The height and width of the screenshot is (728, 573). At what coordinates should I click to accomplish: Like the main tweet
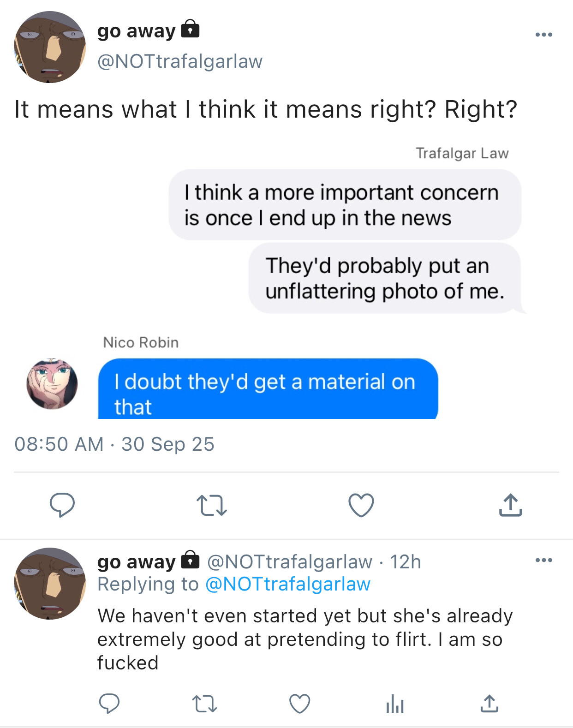click(x=361, y=505)
